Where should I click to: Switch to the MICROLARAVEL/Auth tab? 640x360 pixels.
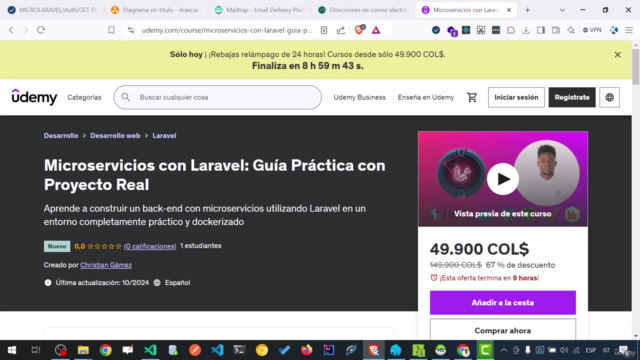53,10
